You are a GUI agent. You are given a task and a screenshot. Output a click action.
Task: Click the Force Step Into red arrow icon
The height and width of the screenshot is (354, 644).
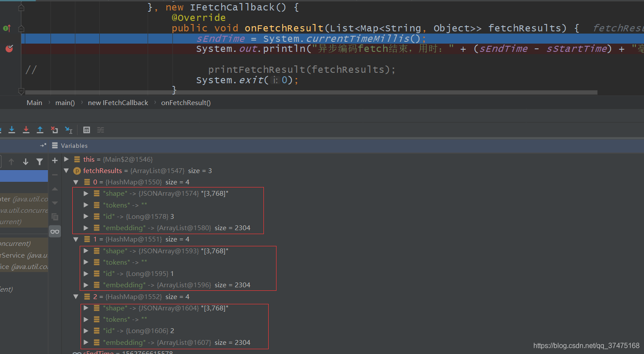pos(26,129)
